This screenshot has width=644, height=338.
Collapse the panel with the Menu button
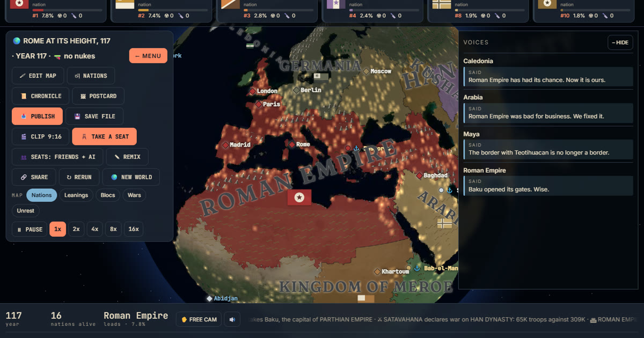click(148, 56)
